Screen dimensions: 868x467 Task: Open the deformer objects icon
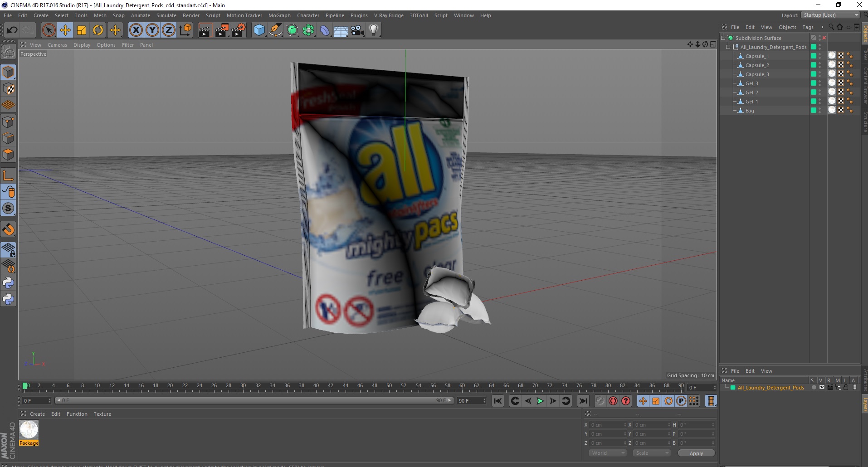[x=325, y=30]
